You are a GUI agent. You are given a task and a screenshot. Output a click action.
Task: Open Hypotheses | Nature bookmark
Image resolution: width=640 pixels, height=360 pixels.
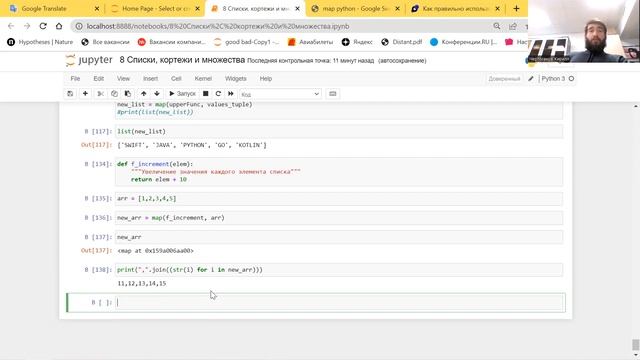pyautogui.click(x=40, y=42)
